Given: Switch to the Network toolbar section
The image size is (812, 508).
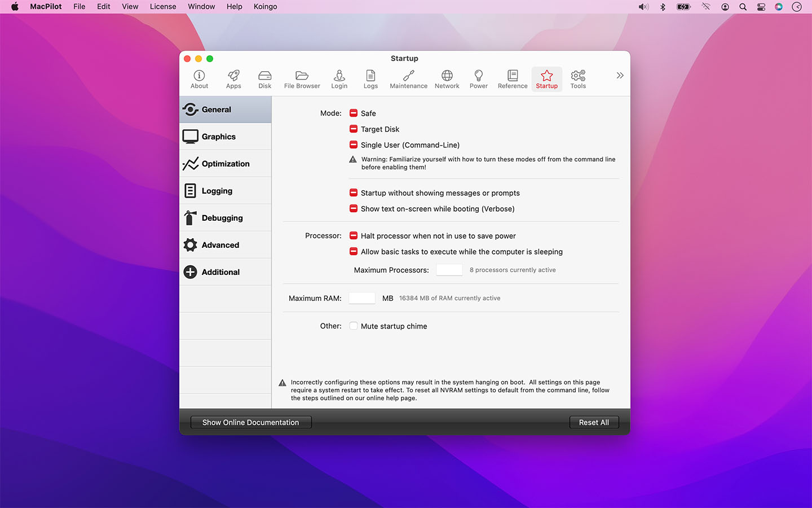Looking at the screenshot, I should [447, 79].
